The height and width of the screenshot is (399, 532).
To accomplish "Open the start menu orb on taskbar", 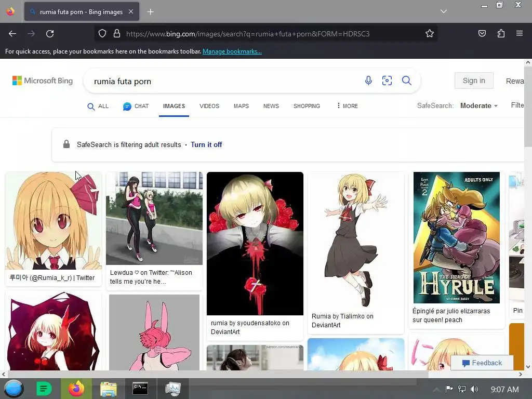I will click(14, 389).
